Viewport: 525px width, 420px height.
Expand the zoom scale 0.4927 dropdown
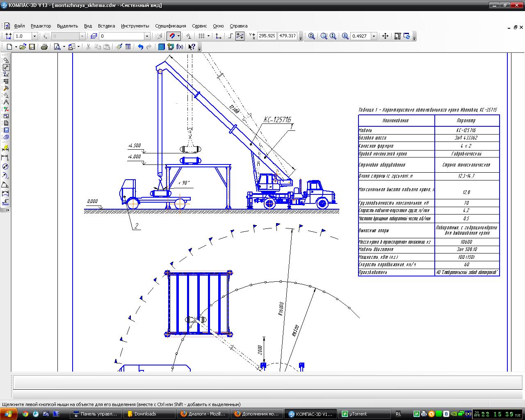click(374, 36)
